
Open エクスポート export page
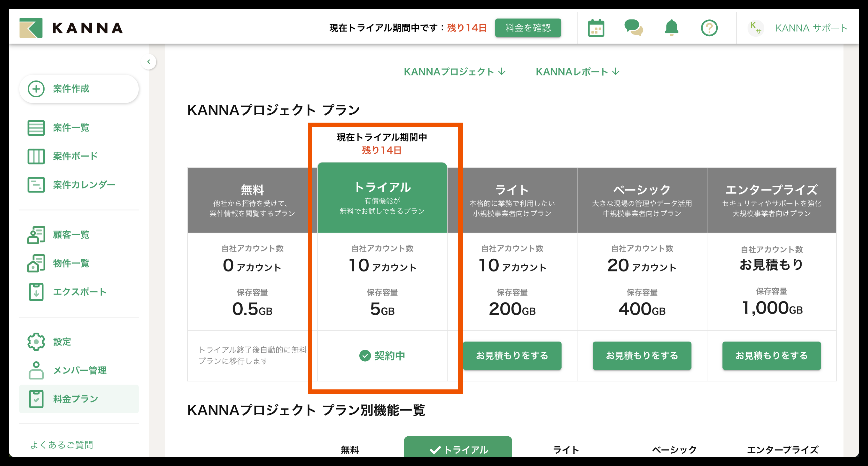coord(79,292)
